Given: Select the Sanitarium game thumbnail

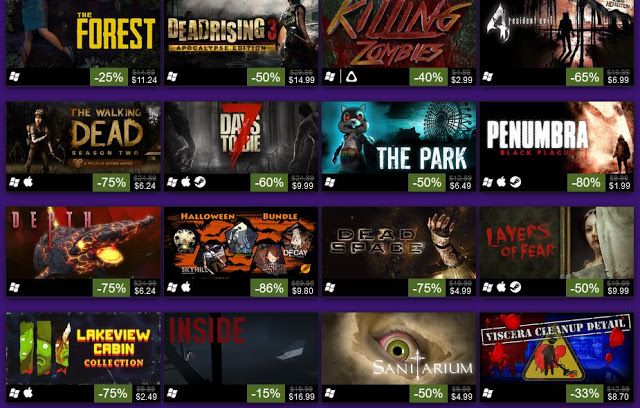Looking at the screenshot, I should pos(399,349).
